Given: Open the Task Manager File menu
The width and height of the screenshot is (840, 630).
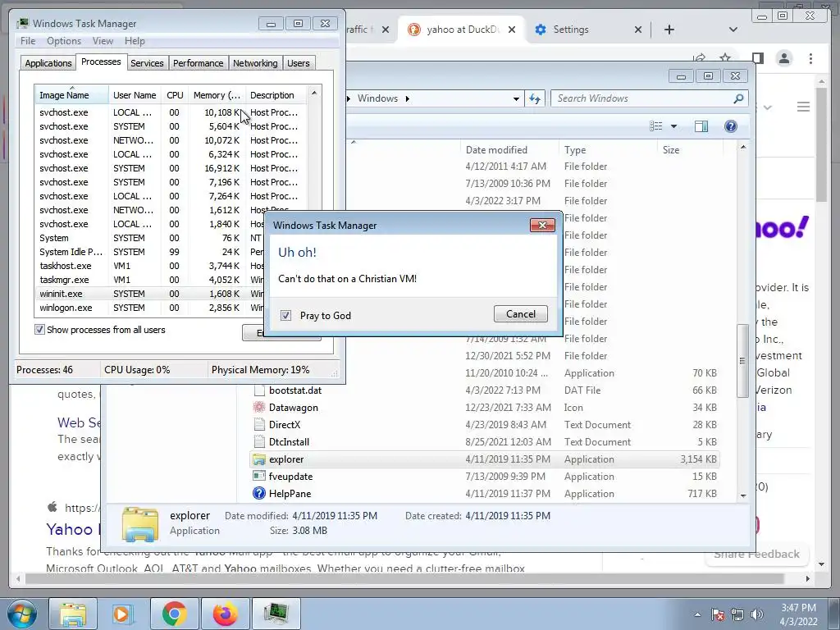Looking at the screenshot, I should click(28, 41).
